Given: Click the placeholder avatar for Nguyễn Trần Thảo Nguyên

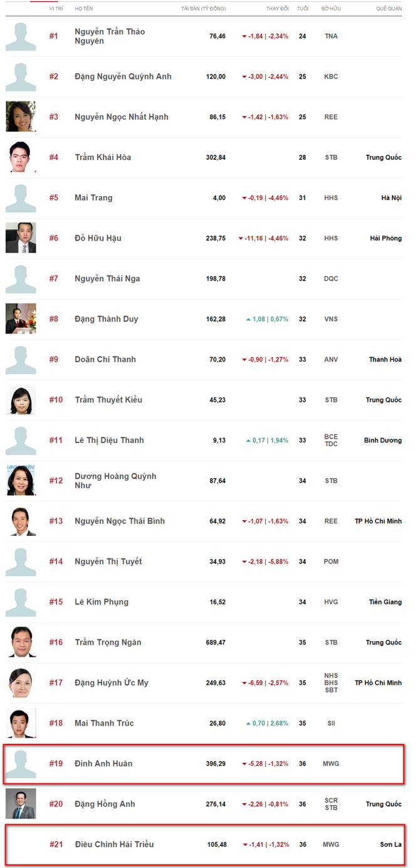Looking at the screenshot, I should pos(21,36).
